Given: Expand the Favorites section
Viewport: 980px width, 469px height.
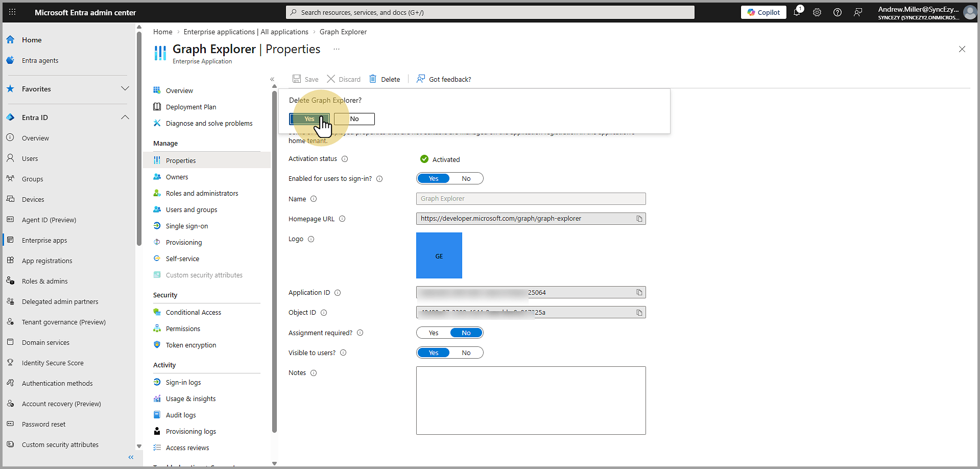Looking at the screenshot, I should coord(125,89).
